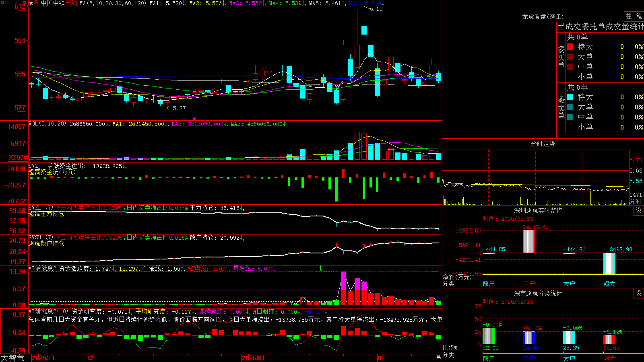
Task: Click the 日线 period label
Action: (x=71, y=3)
